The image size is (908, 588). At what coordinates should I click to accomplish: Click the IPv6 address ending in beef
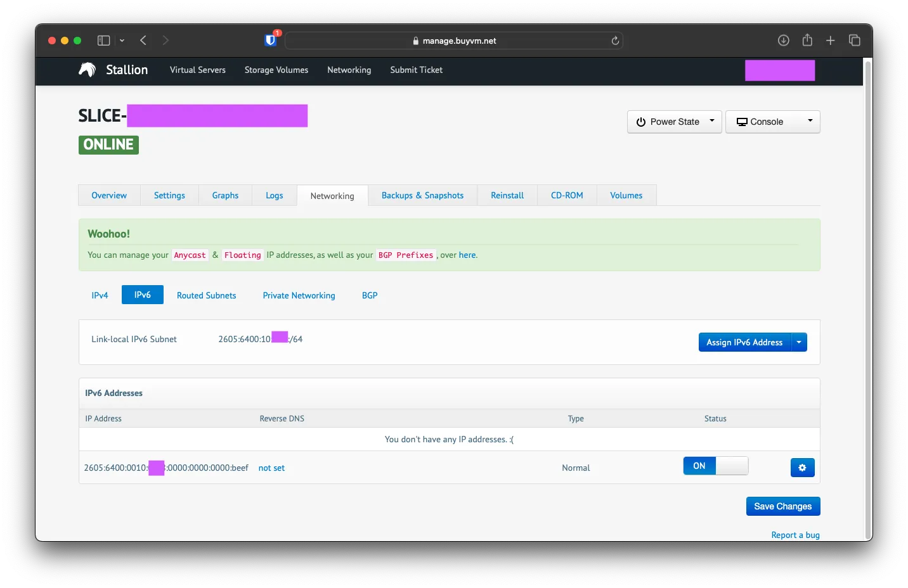click(x=166, y=468)
